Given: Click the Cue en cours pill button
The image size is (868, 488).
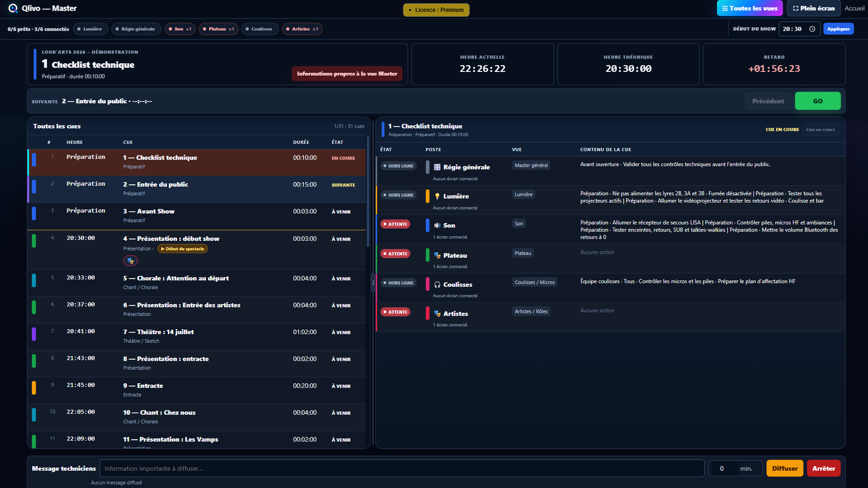Looking at the screenshot, I should point(820,129).
